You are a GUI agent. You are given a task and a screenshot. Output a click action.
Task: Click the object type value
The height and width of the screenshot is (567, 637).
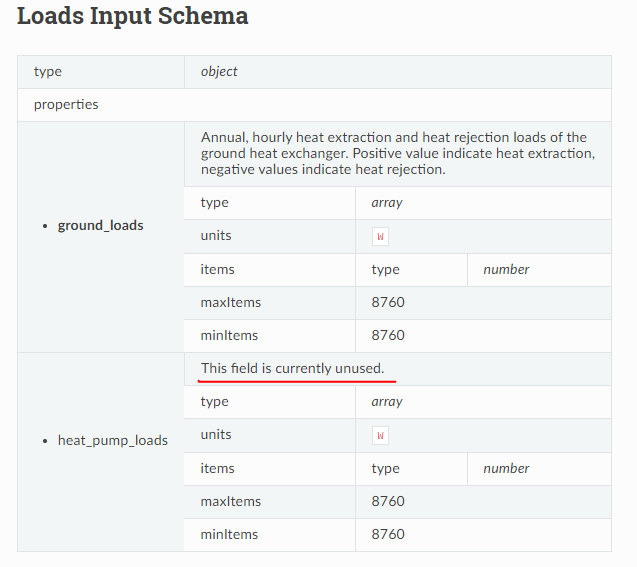click(219, 72)
